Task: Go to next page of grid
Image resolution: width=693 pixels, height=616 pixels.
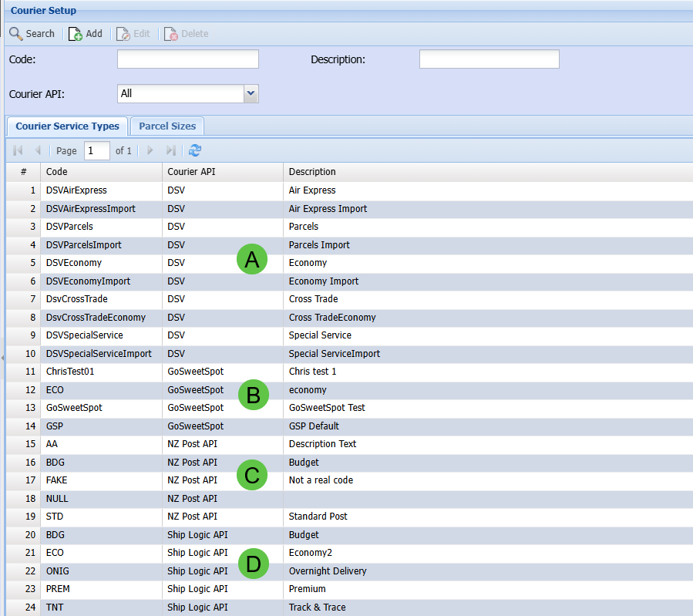Action: pyautogui.click(x=150, y=151)
